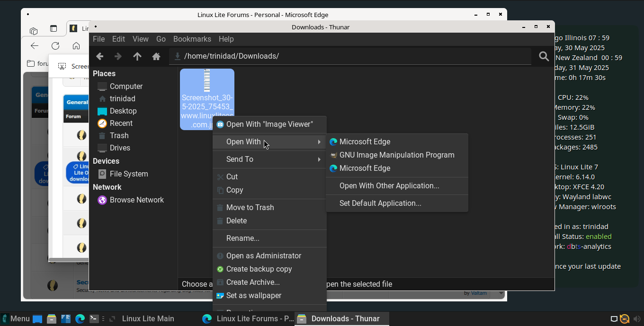Click the Trash icon in Places sidebar
Image resolution: width=644 pixels, height=326 pixels.
coord(102,136)
